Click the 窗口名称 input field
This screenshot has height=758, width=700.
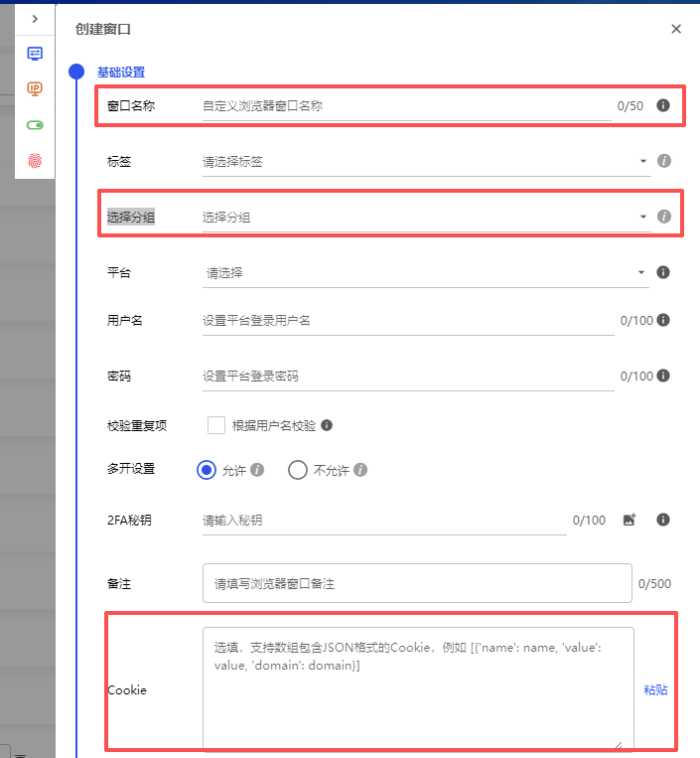[x=406, y=105]
